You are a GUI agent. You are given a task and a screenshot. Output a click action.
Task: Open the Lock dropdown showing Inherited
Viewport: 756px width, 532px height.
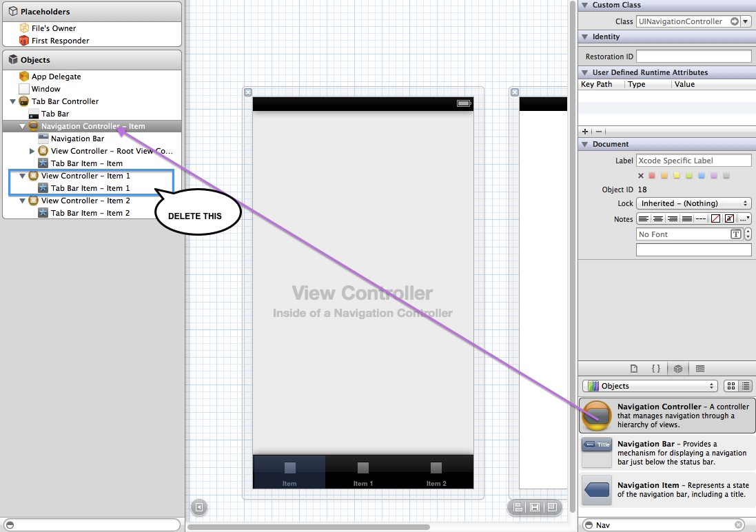[x=693, y=203]
